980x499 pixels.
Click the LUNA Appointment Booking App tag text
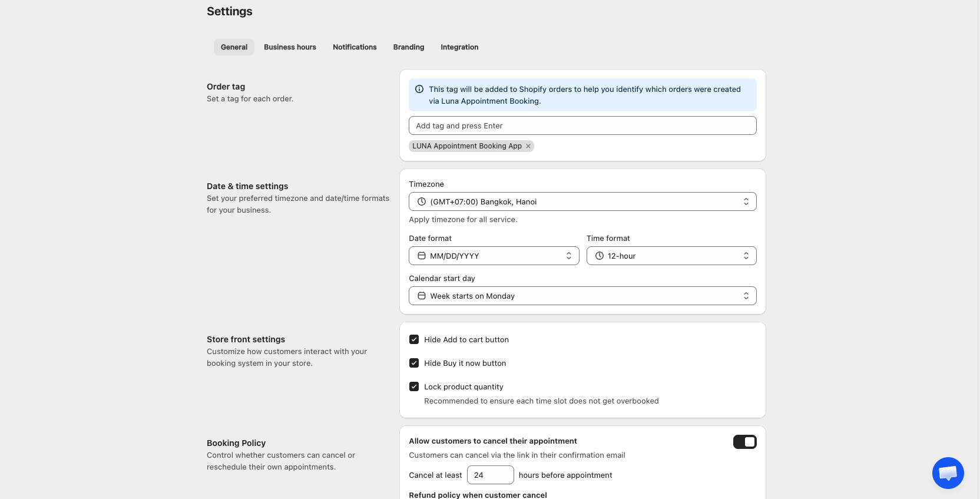point(467,146)
